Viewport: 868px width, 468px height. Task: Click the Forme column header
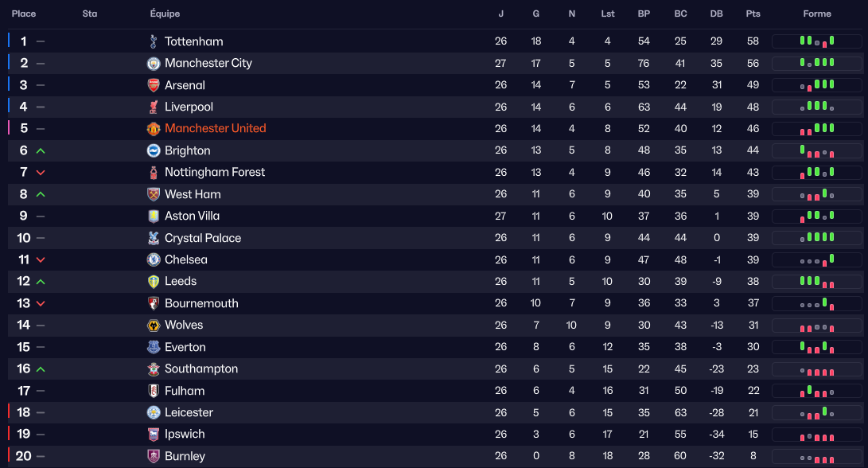[817, 14]
